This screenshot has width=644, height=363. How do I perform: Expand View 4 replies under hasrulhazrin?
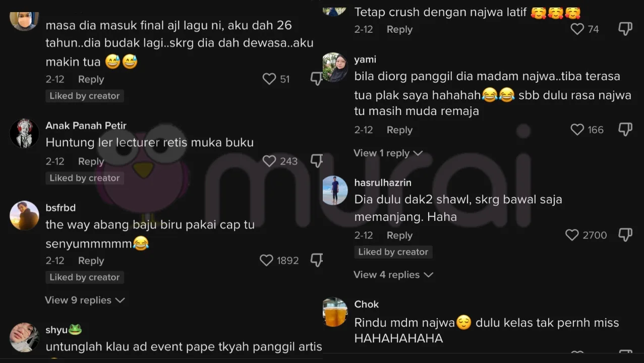[x=393, y=275]
